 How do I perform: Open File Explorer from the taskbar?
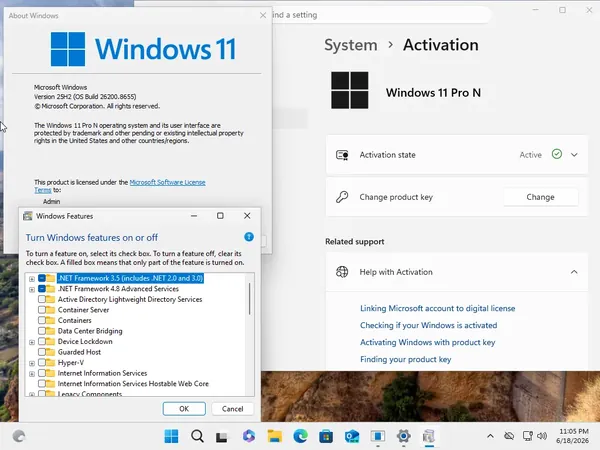pyautogui.click(x=274, y=436)
